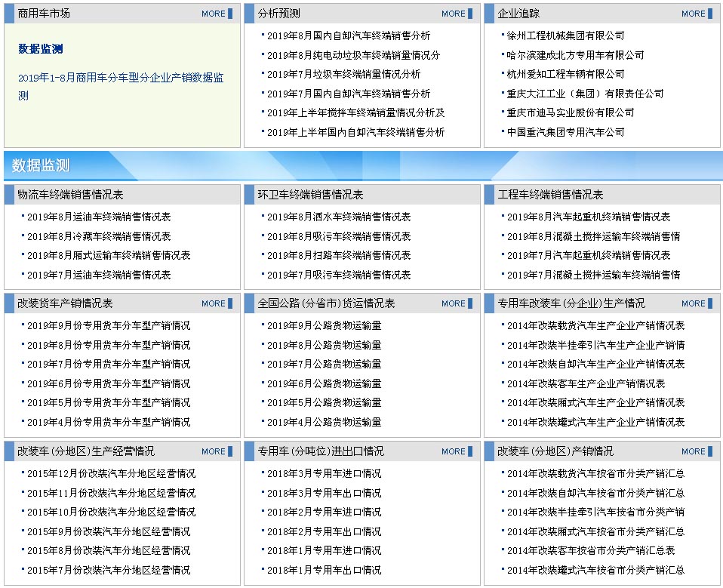Open 2019年8月汽车起重机终端销售情况表
This screenshot has height=588, width=723.
[588, 217]
